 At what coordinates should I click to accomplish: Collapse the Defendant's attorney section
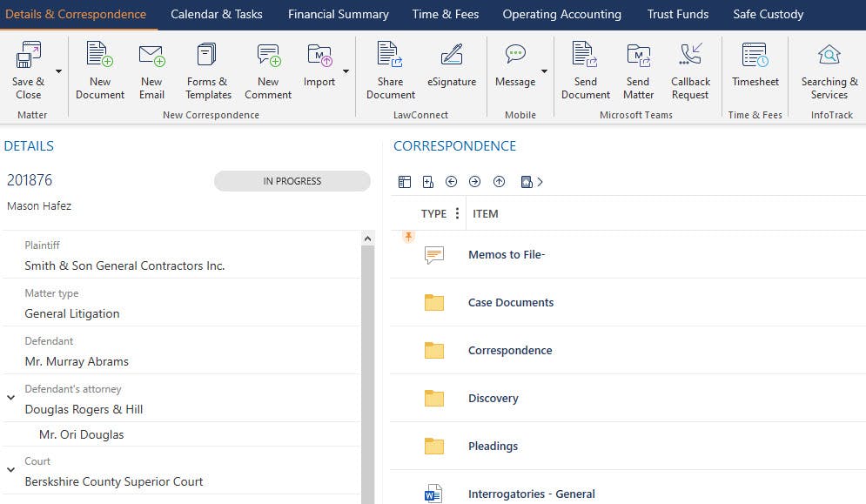(x=11, y=398)
